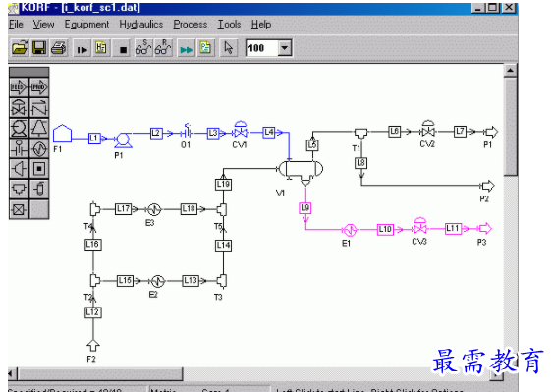Select feed F1 on the flowsheet
552x392 pixels.
point(62,134)
